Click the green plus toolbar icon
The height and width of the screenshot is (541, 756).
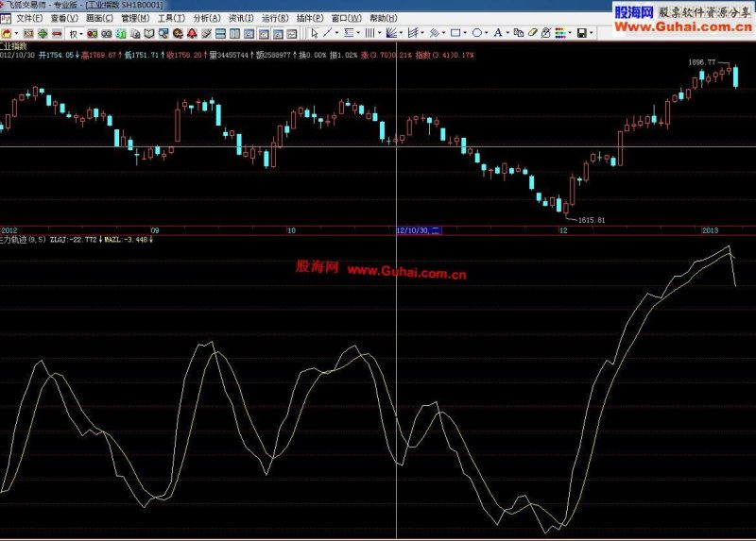[x=43, y=33]
